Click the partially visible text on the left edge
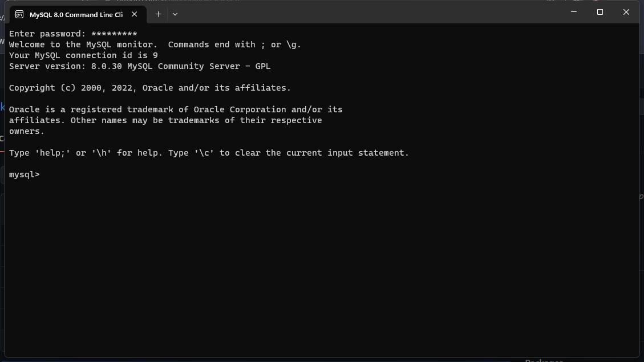 [2, 107]
